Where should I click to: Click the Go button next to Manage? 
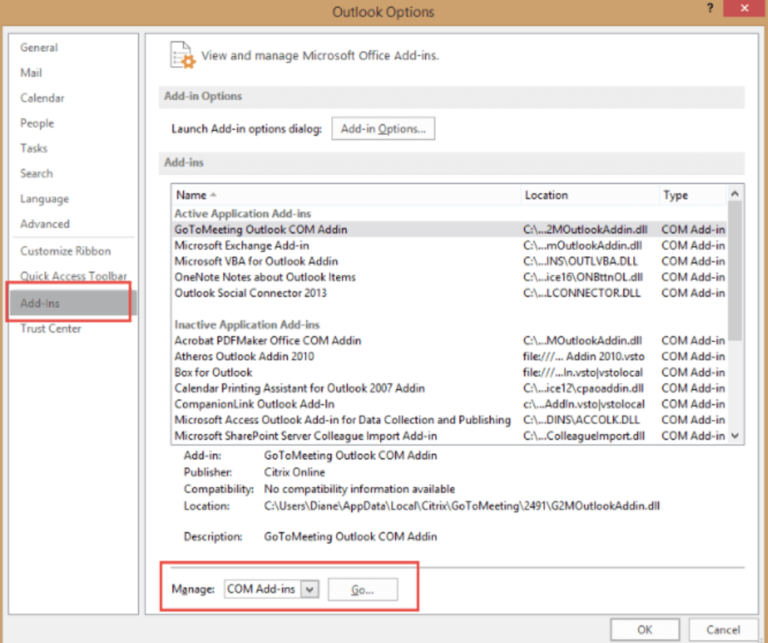pos(362,590)
